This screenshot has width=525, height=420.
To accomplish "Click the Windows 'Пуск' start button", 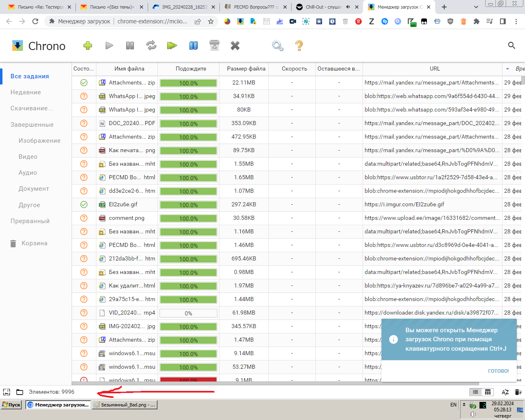I will (11, 405).
